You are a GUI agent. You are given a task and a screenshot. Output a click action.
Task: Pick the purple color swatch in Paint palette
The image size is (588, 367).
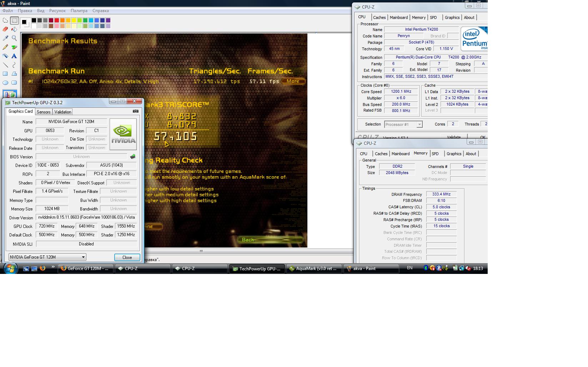[108, 20]
